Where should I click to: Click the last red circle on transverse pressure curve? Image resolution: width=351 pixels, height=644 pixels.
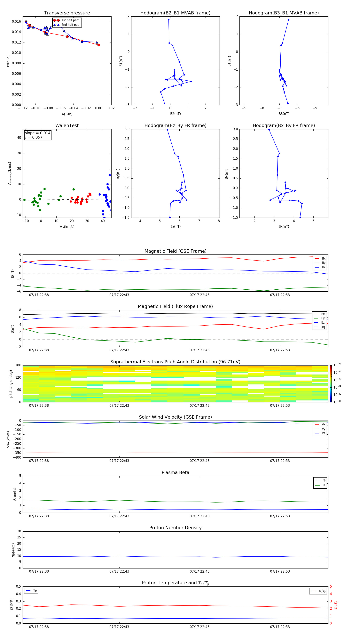pos(99,45)
